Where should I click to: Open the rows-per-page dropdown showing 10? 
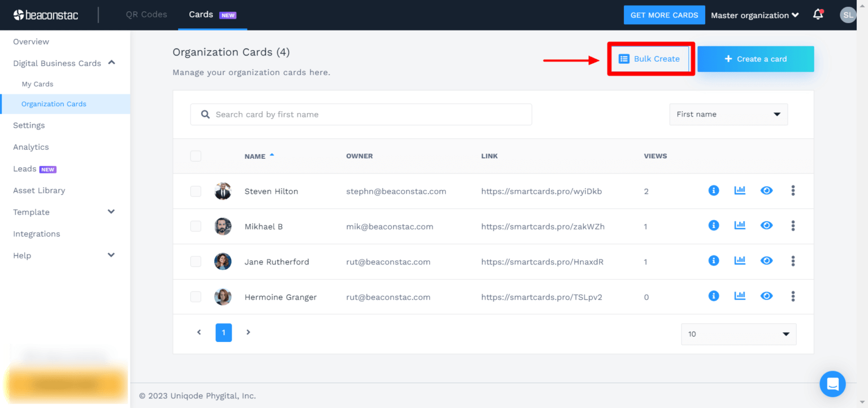(x=739, y=334)
